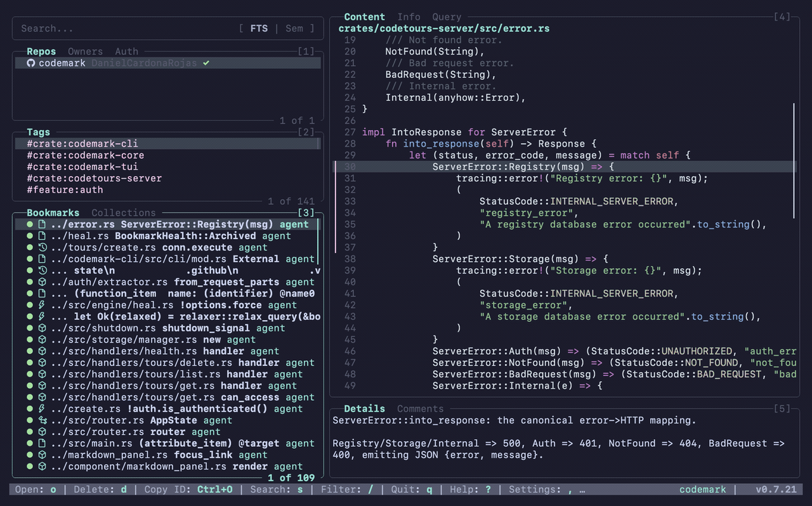The width and height of the screenshot is (812, 506).
Task: Select the #crate:codetours-server tag
Action: point(94,178)
